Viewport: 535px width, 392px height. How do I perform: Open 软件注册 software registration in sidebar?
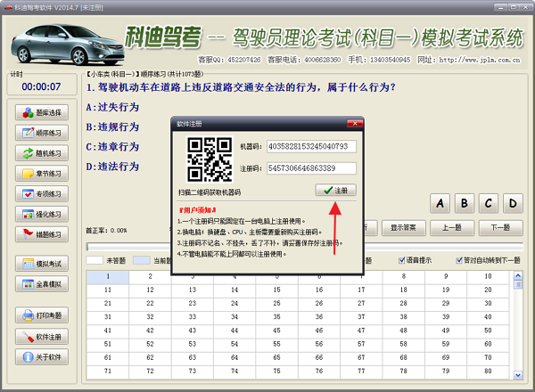(x=42, y=337)
